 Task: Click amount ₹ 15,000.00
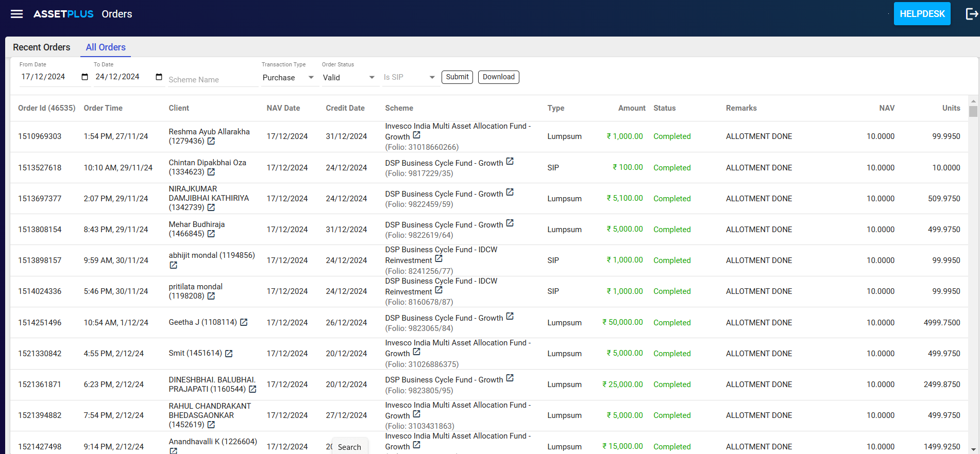coord(622,446)
